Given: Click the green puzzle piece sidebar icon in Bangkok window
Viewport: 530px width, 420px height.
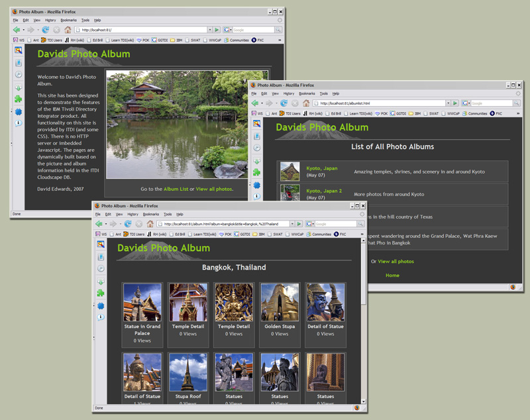Looking at the screenshot, I should 101,293.
